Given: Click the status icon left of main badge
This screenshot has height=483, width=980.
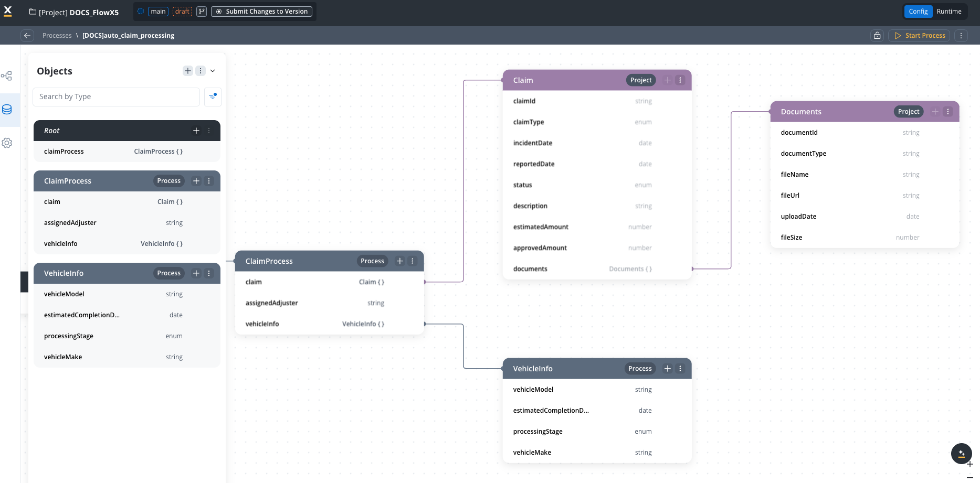Looking at the screenshot, I should click(141, 12).
